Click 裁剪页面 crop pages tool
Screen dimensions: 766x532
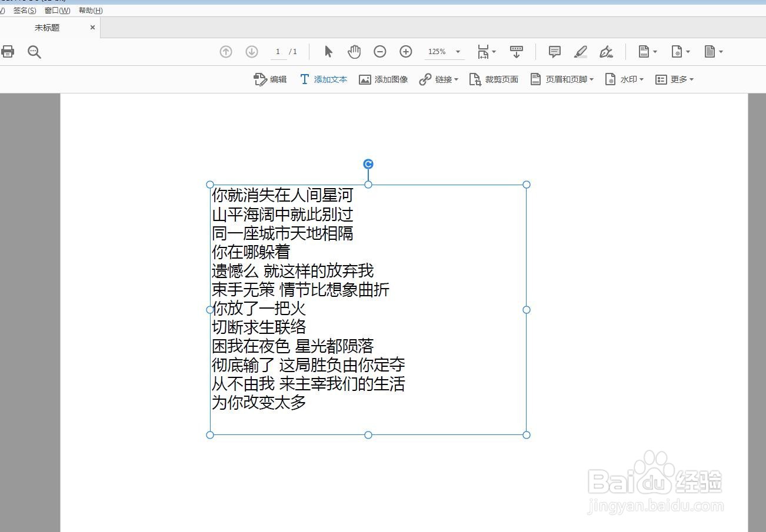click(x=494, y=79)
